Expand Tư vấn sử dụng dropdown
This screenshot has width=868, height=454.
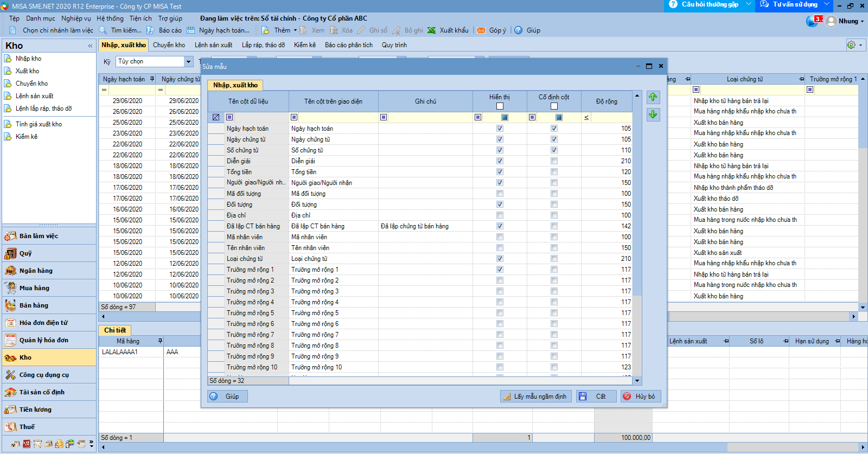pos(827,4)
